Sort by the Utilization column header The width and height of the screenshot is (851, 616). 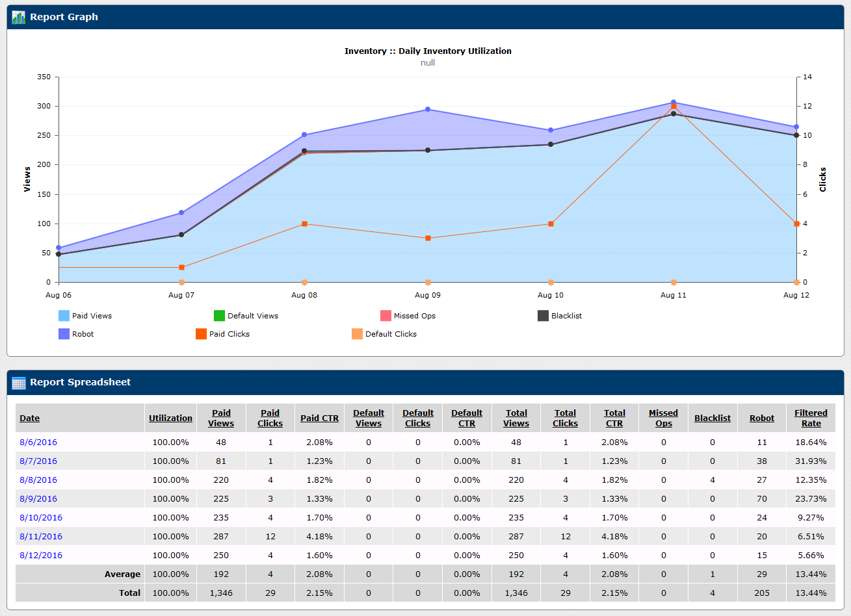170,418
